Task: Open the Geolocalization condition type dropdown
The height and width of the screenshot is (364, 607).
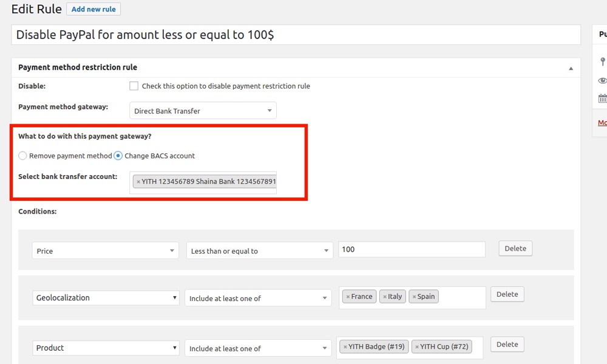Action: (106, 298)
